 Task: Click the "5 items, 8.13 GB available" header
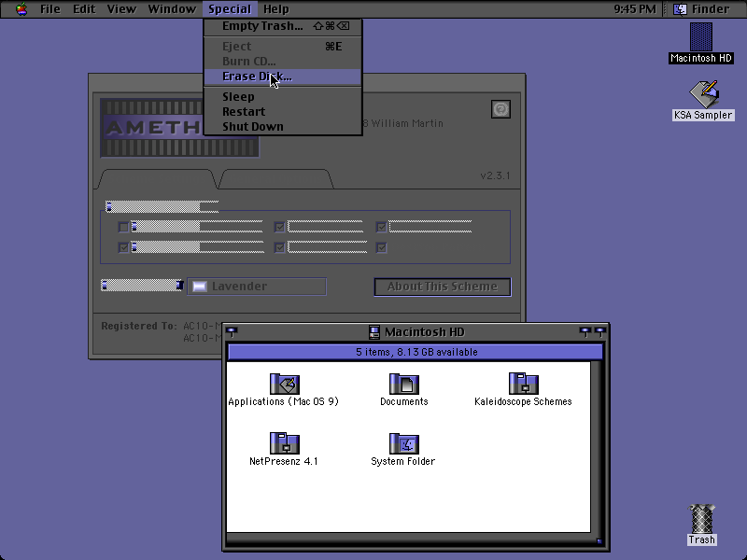pyautogui.click(x=416, y=352)
